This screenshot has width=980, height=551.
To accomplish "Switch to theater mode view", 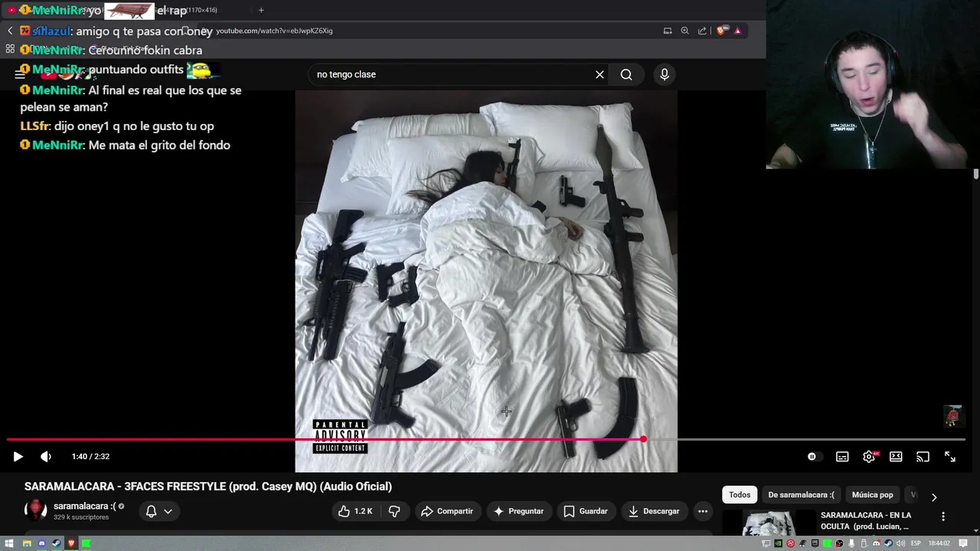I will click(x=896, y=457).
